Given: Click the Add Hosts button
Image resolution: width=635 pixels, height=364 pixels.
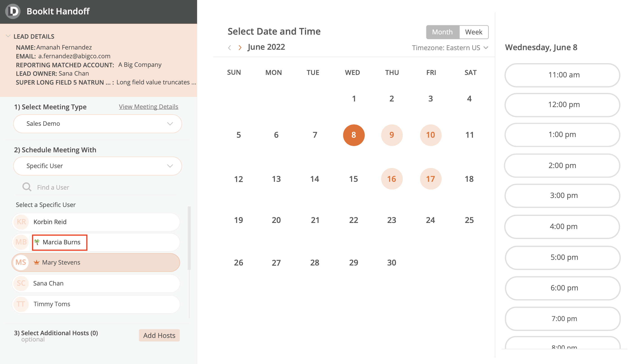Looking at the screenshot, I should 159,335.
